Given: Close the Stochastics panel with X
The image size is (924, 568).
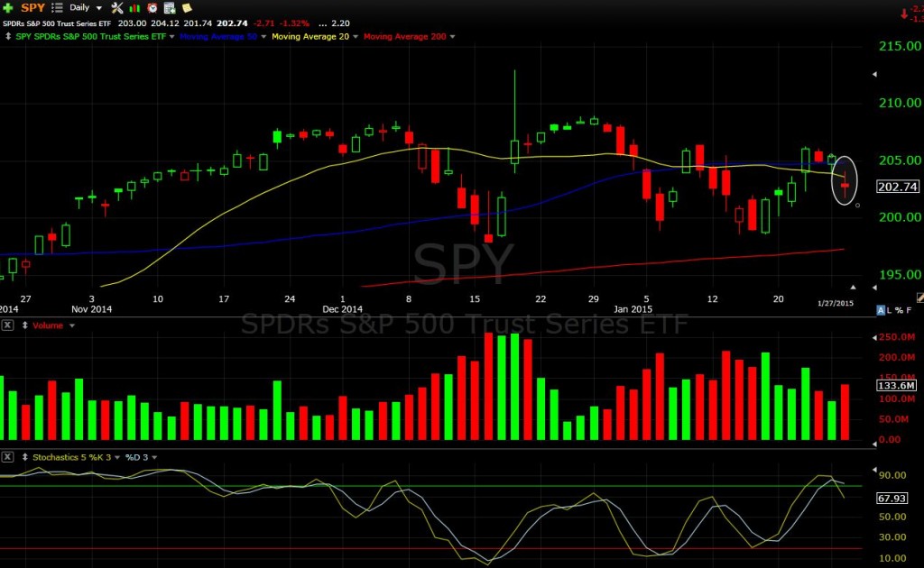Looking at the screenshot, I should (x=7, y=457).
